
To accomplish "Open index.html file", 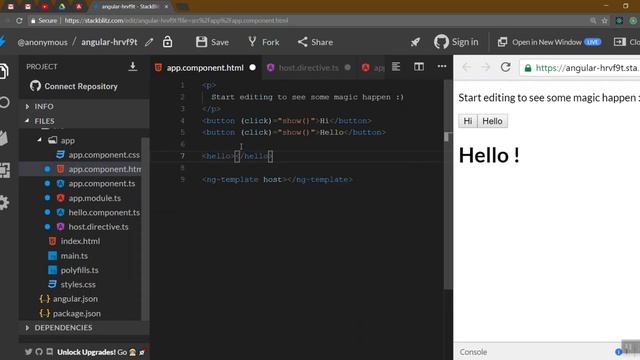I will click(80, 241).
